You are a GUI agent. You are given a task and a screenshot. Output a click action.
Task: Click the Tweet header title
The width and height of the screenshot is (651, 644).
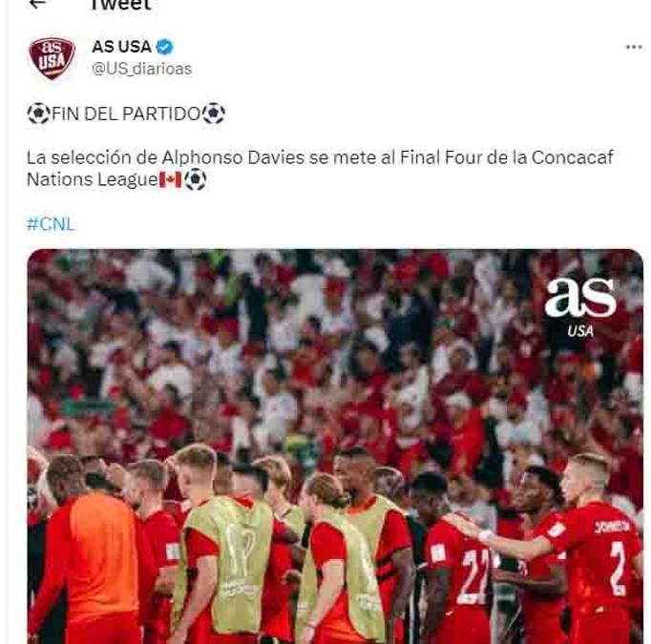(x=121, y=5)
